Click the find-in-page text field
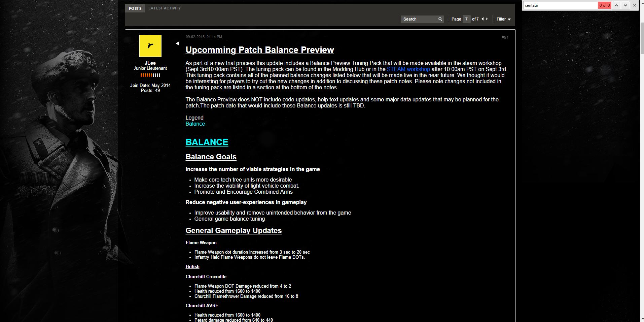This screenshot has height=322, width=644. pyautogui.click(x=561, y=5)
